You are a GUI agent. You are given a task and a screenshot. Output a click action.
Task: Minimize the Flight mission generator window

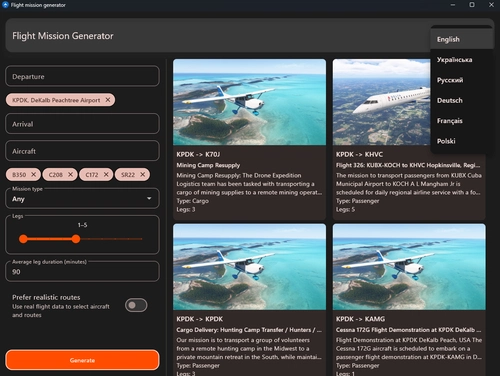coord(453,5)
